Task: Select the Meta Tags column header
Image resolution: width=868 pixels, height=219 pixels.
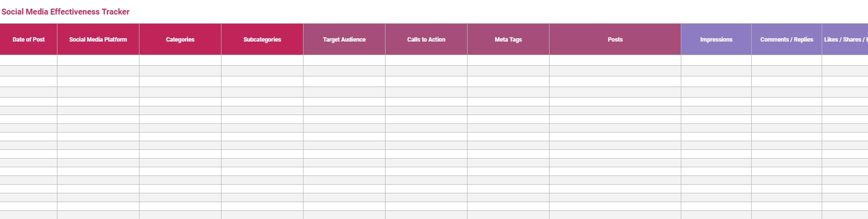Action: (x=508, y=39)
